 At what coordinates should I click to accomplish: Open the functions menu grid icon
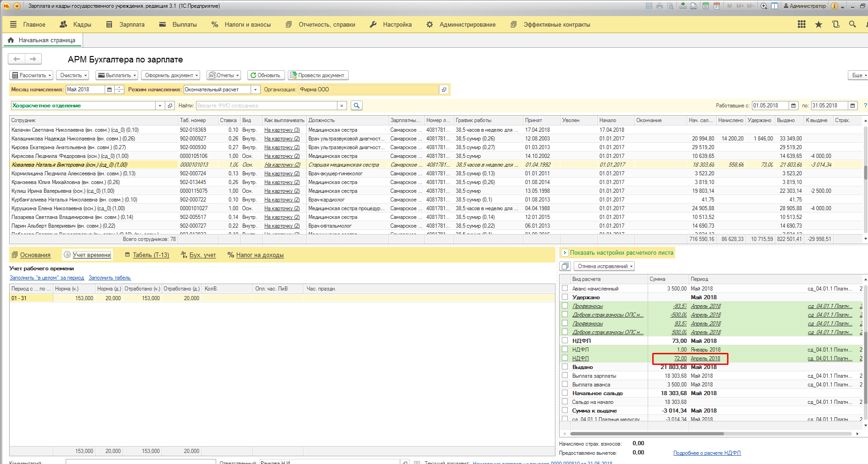(801, 24)
